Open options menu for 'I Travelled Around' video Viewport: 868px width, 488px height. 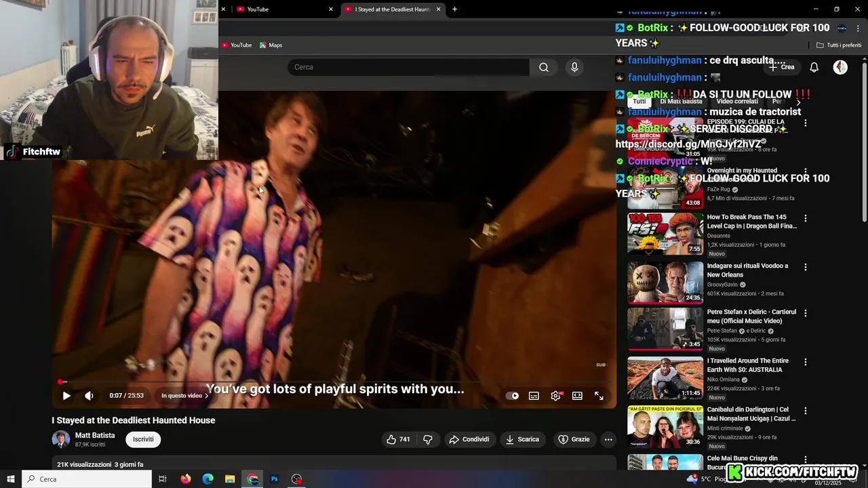806,362
